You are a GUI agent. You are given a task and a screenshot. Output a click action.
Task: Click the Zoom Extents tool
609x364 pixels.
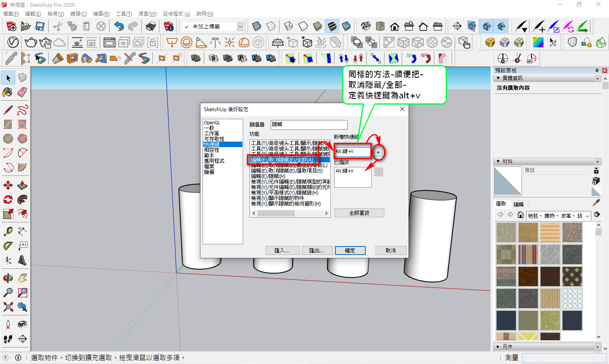pyautogui.click(x=8, y=307)
